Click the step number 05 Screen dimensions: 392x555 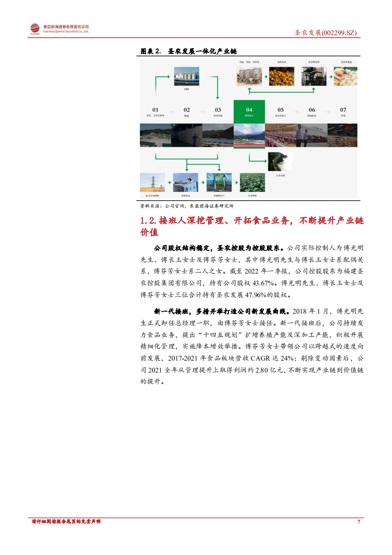(x=281, y=110)
